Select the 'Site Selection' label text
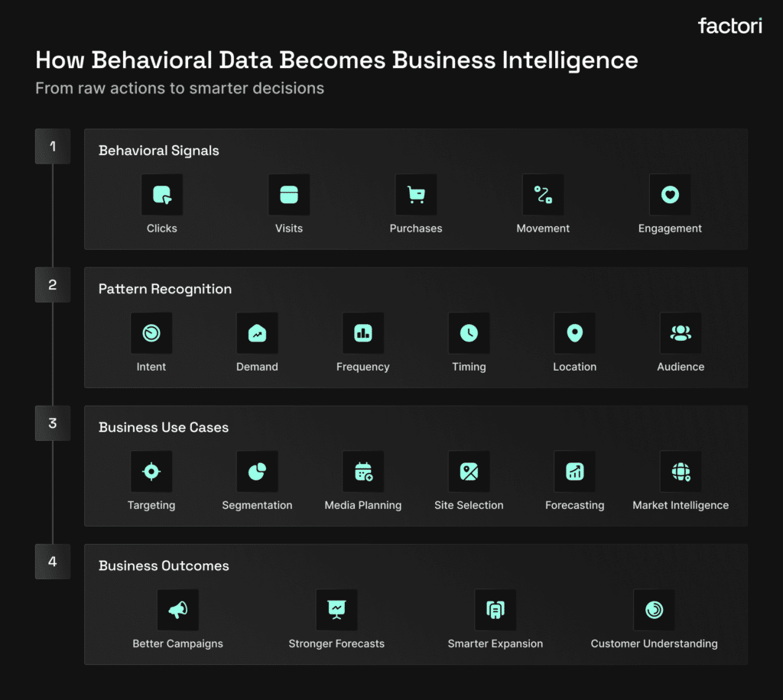The height and width of the screenshot is (700, 783). click(x=469, y=505)
